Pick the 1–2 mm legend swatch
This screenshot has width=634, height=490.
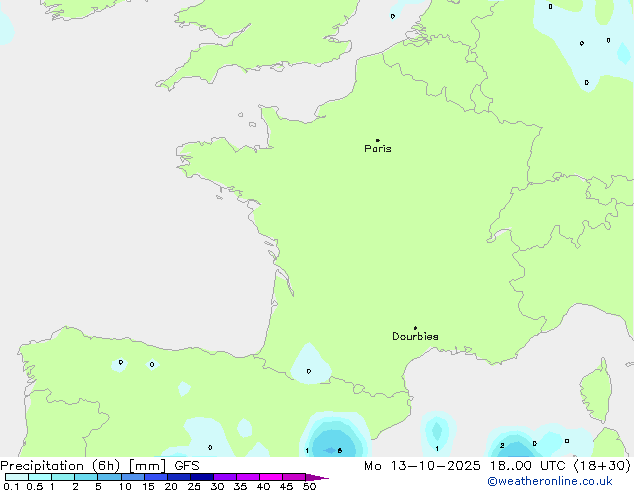click(x=63, y=477)
